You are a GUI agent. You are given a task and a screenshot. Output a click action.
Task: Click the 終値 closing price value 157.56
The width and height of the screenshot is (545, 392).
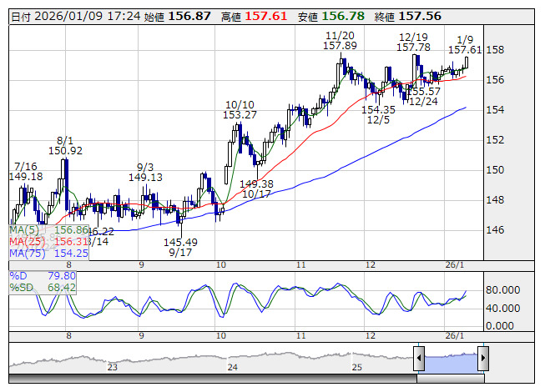tap(419, 16)
